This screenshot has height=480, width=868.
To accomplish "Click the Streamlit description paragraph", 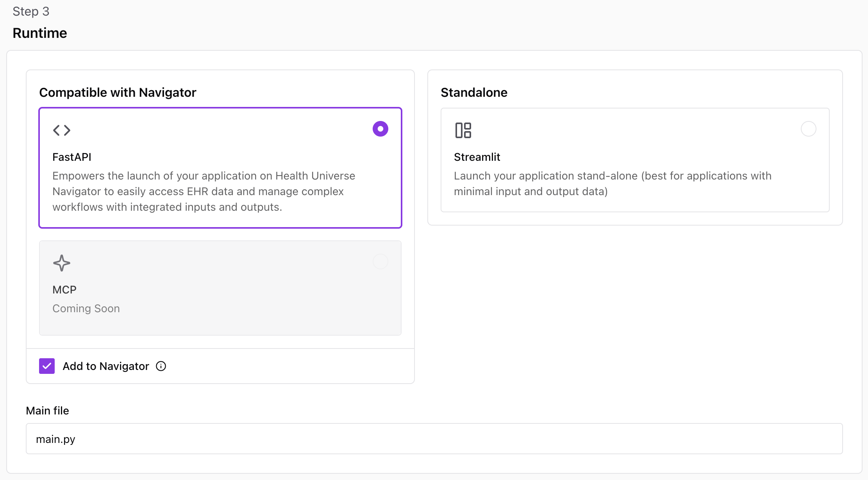I will coord(613,183).
